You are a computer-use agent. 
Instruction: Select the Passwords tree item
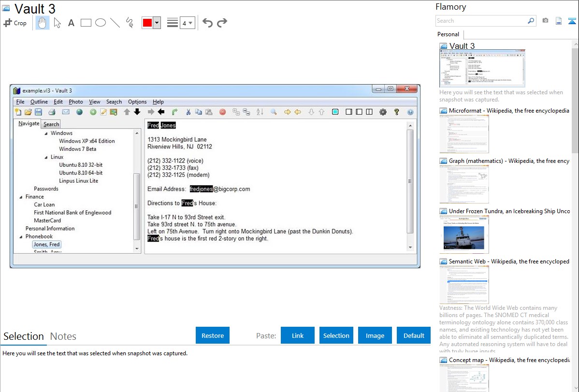pos(46,189)
